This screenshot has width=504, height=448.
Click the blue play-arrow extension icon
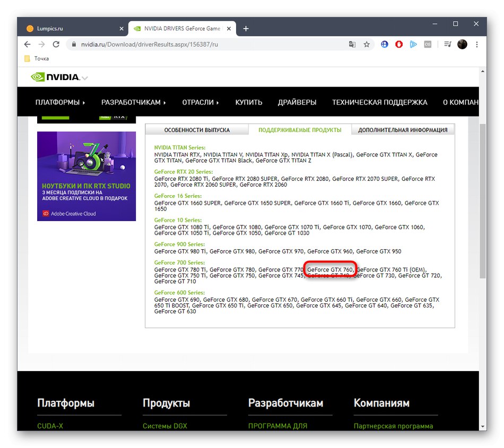coord(413,45)
